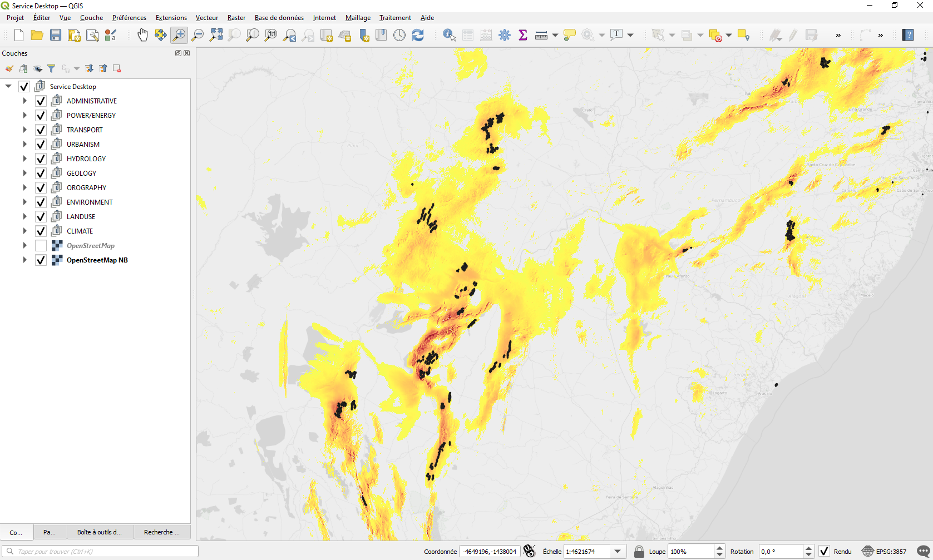Viewport: 933px width, 560px height.
Task: Click filter legend funnel icon
Action: pyautogui.click(x=51, y=68)
